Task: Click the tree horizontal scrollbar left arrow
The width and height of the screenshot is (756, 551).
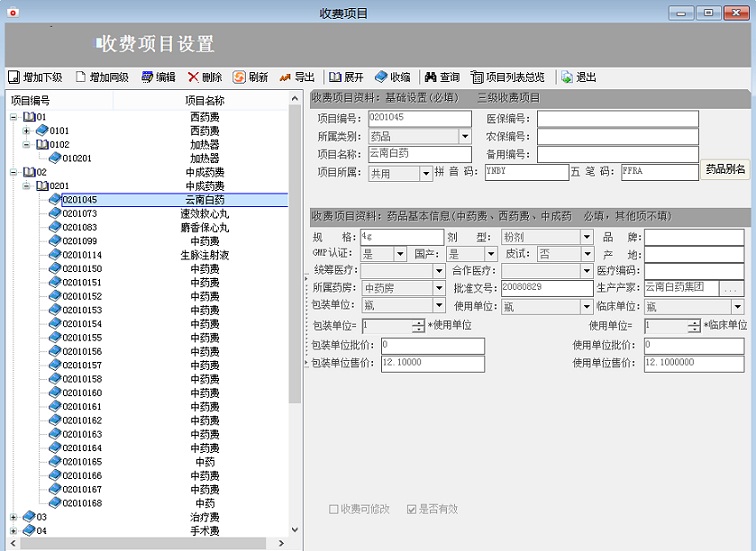Action: point(13,543)
